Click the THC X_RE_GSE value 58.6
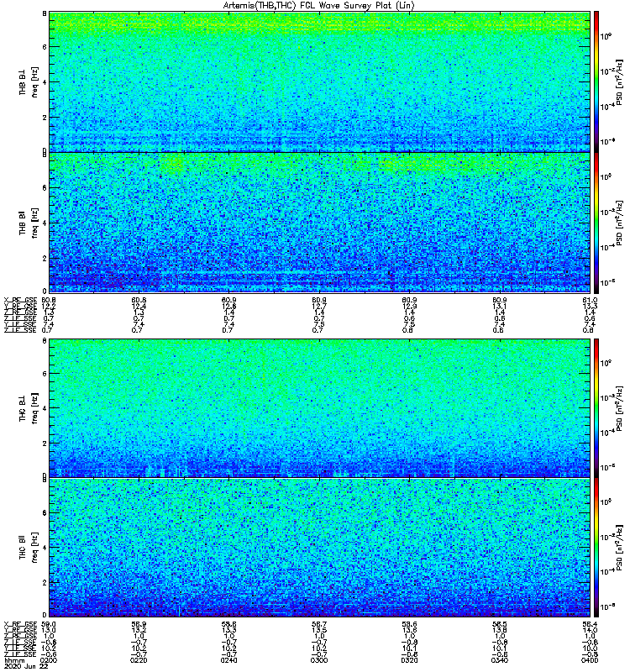 [x=409, y=624]
